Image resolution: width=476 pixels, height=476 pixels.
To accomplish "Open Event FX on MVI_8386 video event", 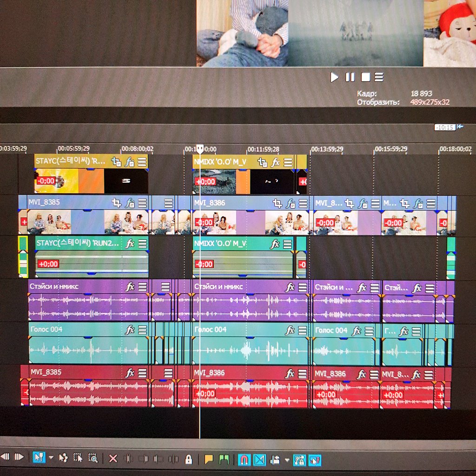I will 291,204.
